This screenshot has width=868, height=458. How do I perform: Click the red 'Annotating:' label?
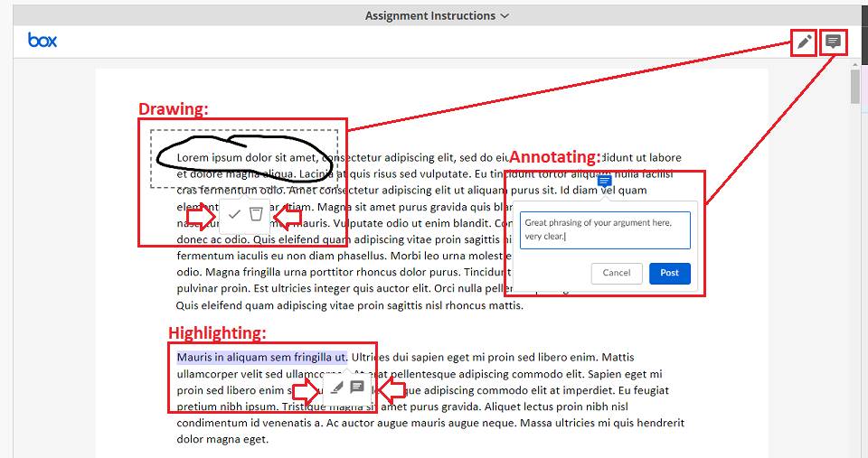(554, 158)
